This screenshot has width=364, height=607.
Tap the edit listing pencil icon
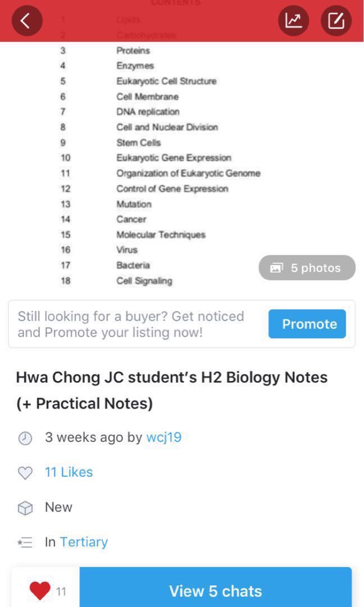pyautogui.click(x=336, y=21)
